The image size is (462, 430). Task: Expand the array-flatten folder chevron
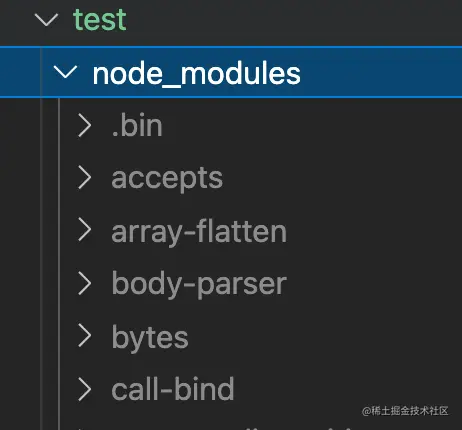point(85,230)
